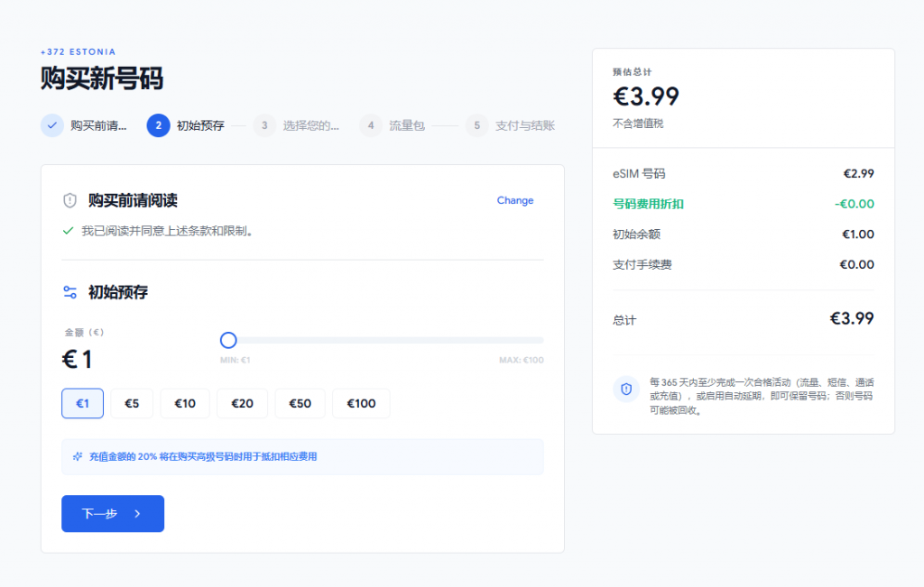This screenshot has width=924, height=587.
Task: Click the Change link
Action: coord(515,200)
